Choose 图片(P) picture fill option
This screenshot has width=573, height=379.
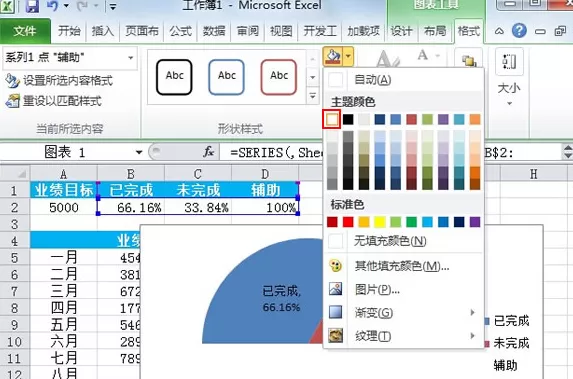pyautogui.click(x=403, y=289)
